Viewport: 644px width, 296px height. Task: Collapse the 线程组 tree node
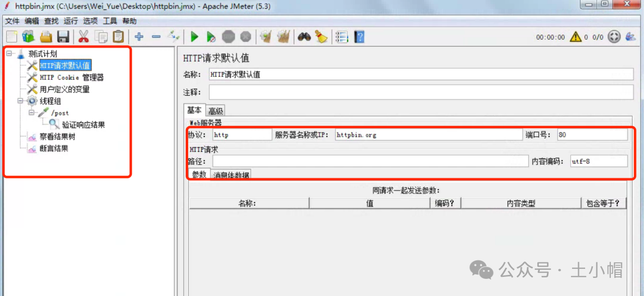[x=21, y=101]
